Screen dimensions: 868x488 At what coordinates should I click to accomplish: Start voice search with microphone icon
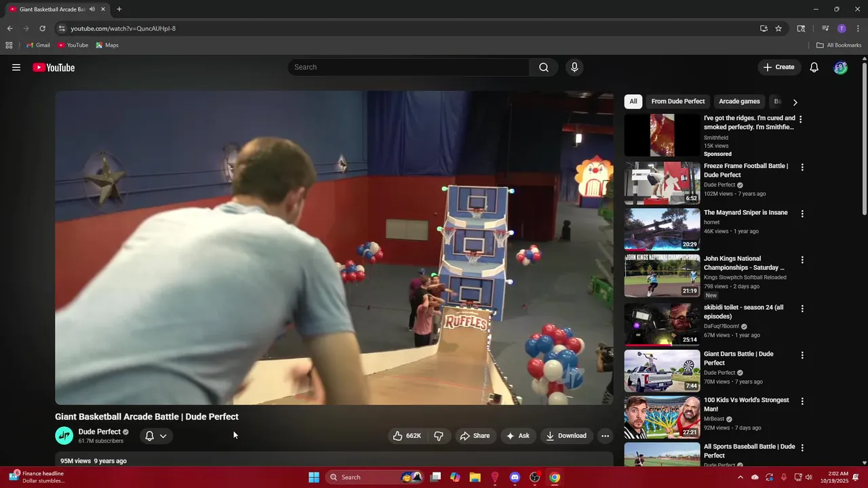tap(574, 67)
